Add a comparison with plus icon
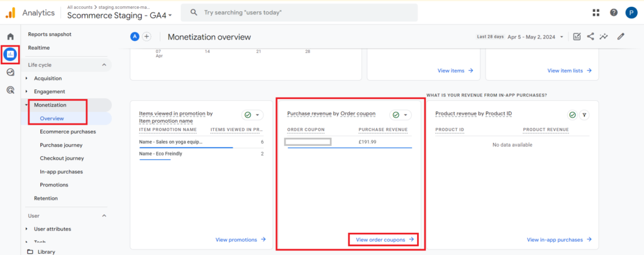The height and width of the screenshot is (255, 644). (x=147, y=37)
